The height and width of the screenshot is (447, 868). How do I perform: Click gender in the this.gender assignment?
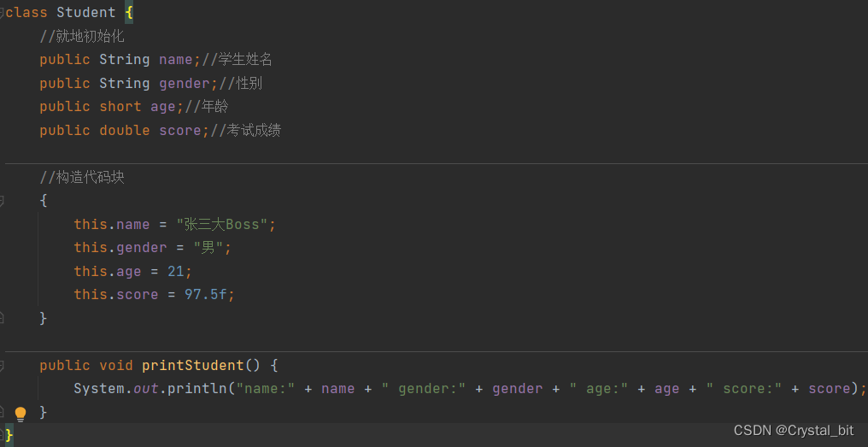pos(141,248)
